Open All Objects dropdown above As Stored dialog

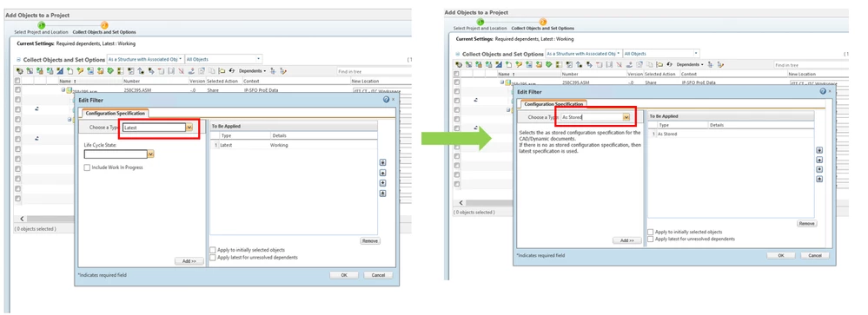[661, 54]
